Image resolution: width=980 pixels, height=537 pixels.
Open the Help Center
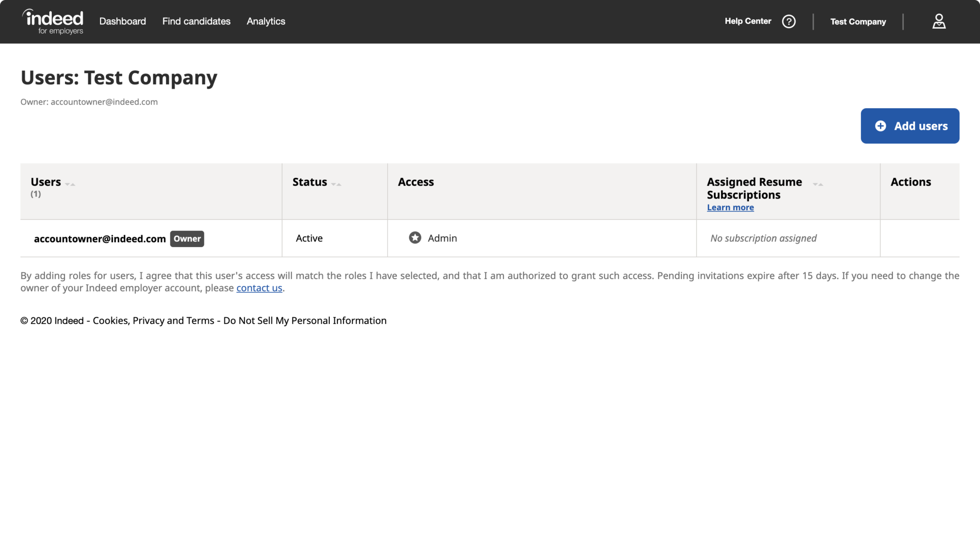coord(748,21)
